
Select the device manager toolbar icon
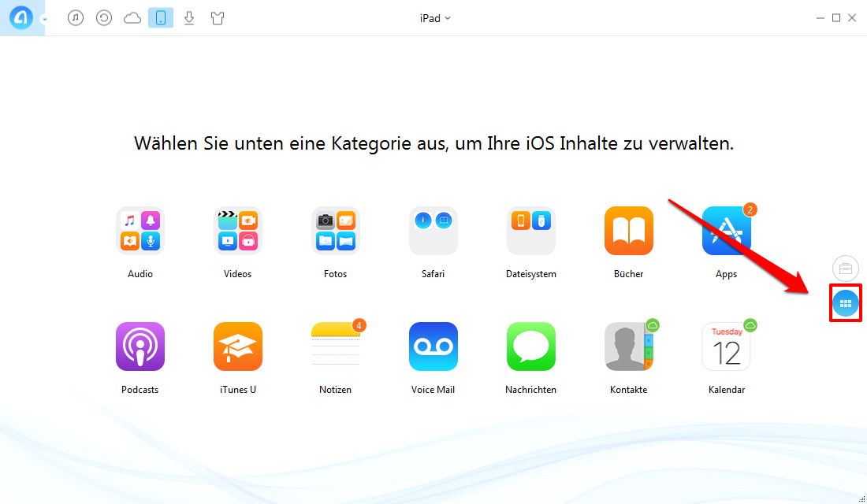coord(161,17)
